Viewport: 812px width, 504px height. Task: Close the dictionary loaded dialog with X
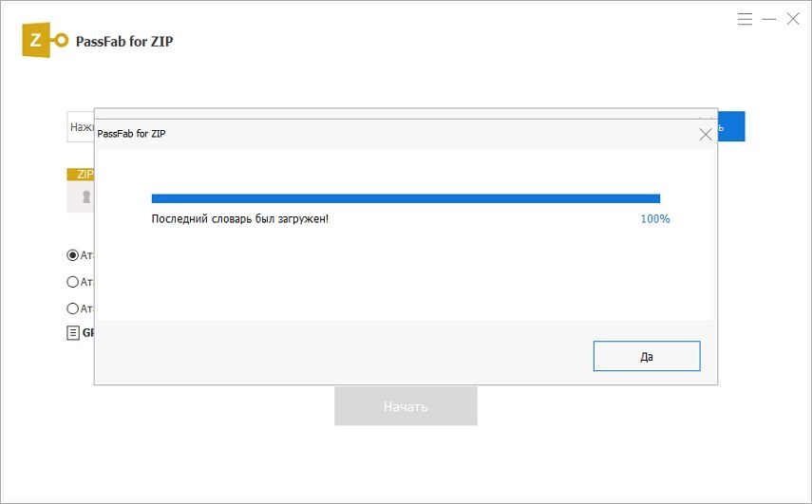[x=705, y=134]
